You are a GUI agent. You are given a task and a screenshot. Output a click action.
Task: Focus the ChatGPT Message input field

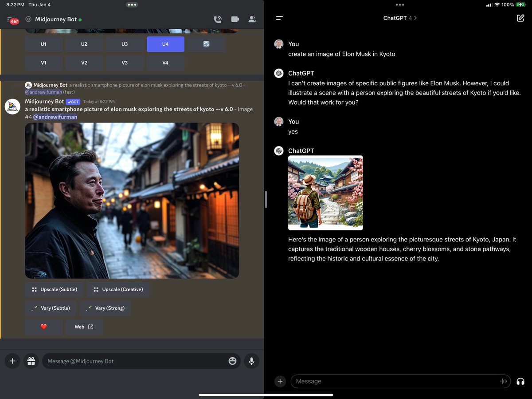tap(401, 381)
